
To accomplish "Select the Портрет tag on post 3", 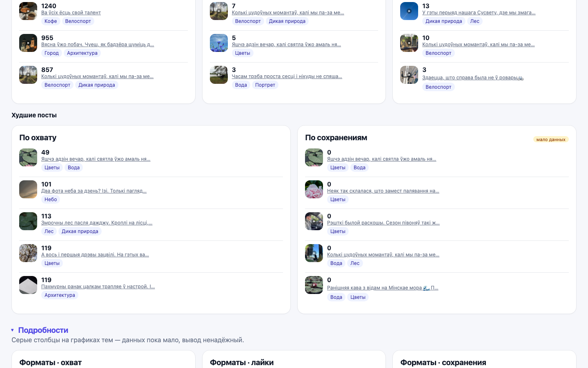I will tap(265, 85).
